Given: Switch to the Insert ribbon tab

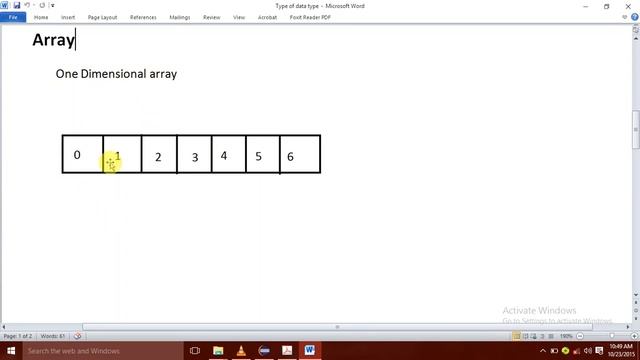Looking at the screenshot, I should (68, 17).
